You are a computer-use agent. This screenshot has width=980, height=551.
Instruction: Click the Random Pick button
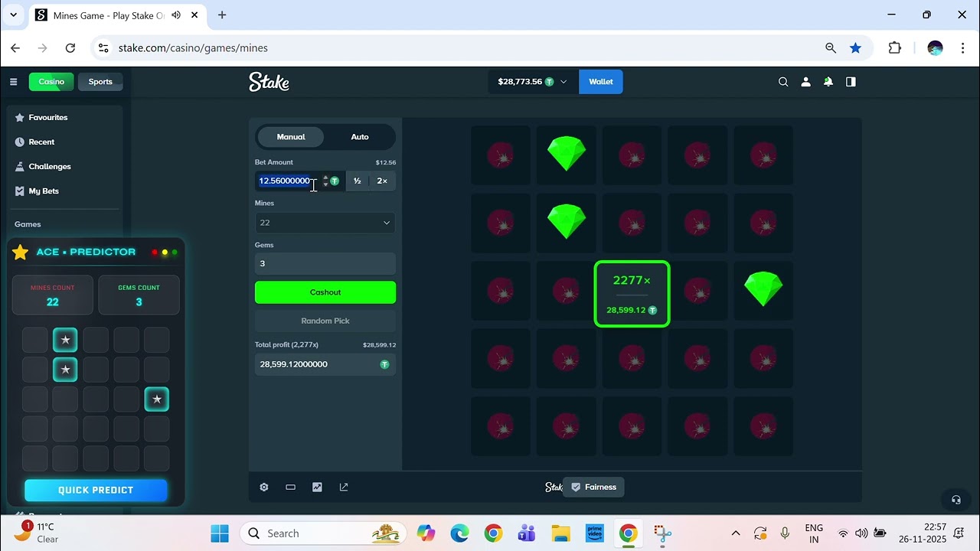point(325,321)
